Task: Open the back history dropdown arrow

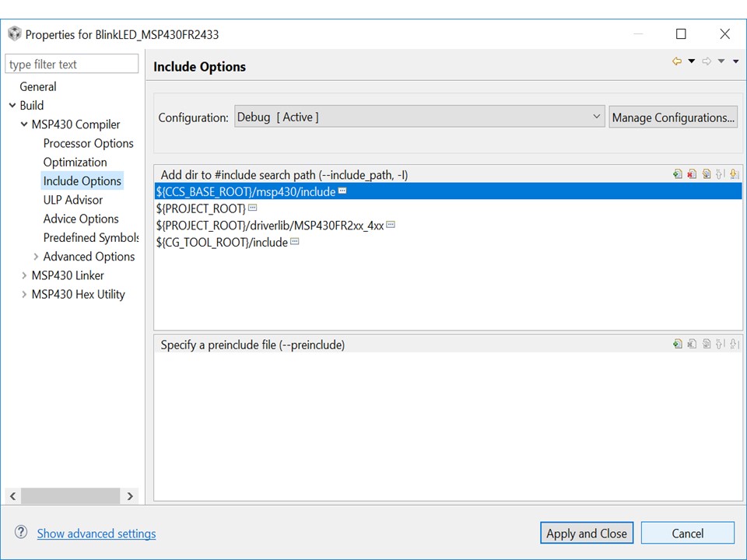Action: (x=691, y=61)
